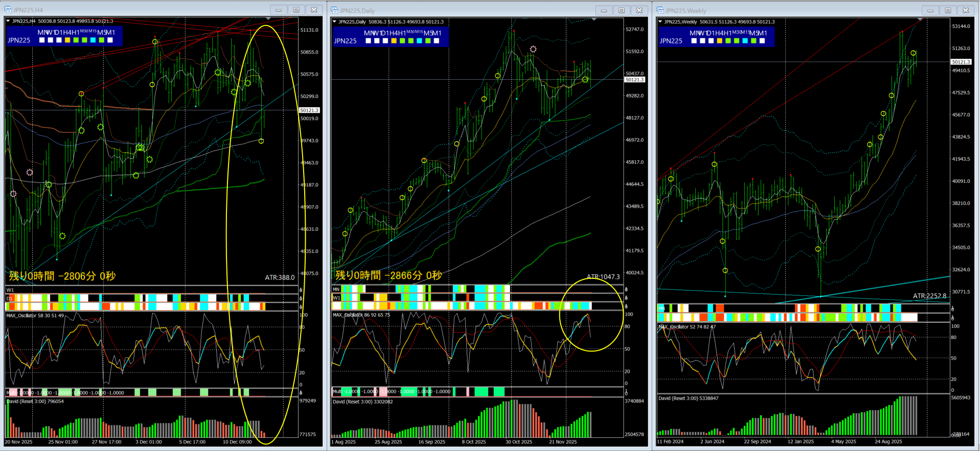980x451 pixels.
Task: Click the 52747.0 price on Daily price scale
Action: click(635, 30)
